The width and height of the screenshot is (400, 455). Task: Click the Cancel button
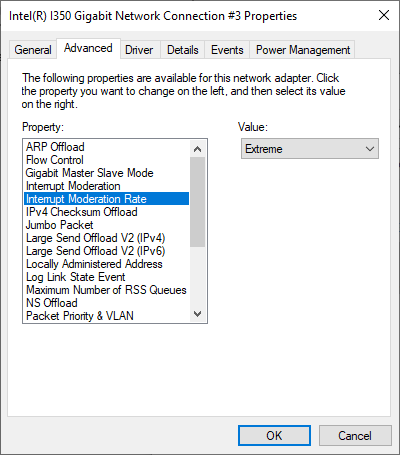pyautogui.click(x=355, y=435)
